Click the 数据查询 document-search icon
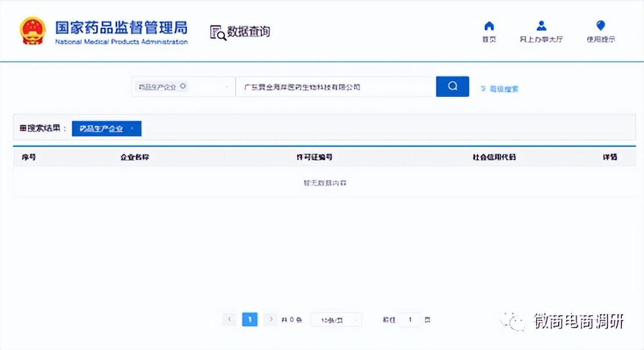 coord(218,32)
